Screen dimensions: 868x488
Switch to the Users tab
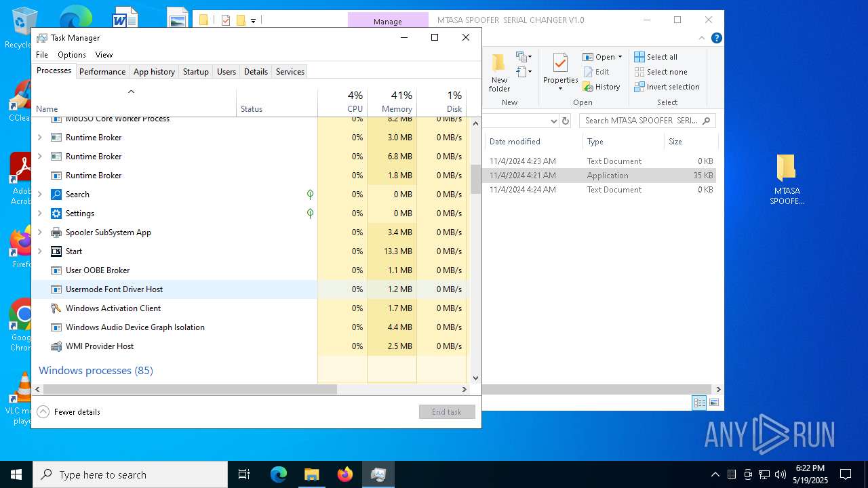point(226,71)
